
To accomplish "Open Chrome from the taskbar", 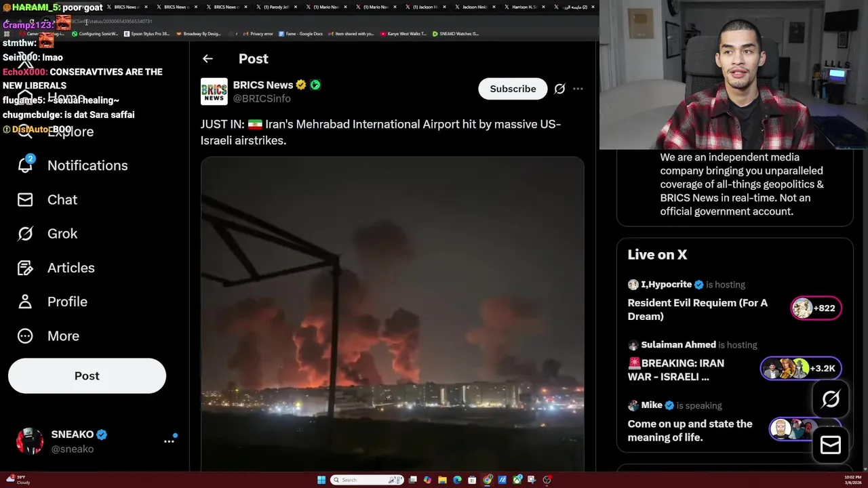I will (488, 480).
